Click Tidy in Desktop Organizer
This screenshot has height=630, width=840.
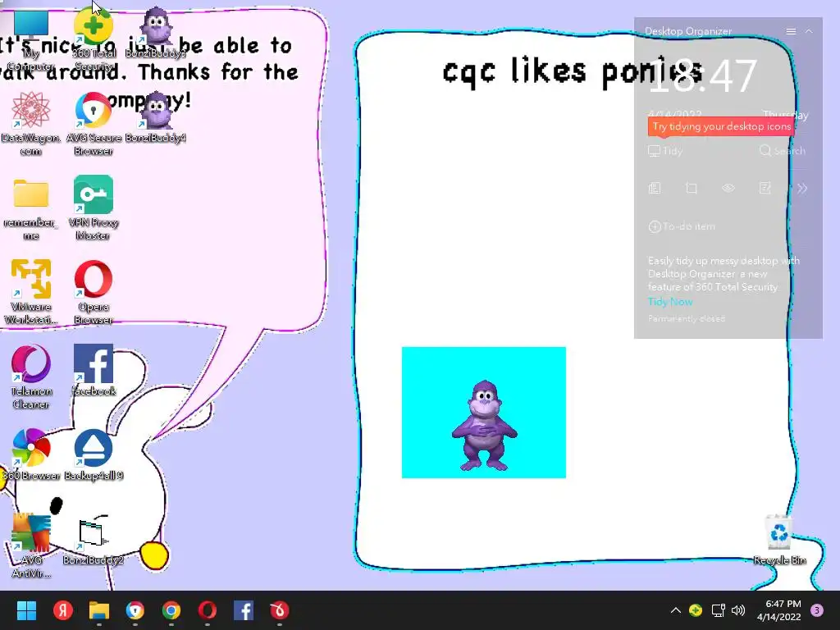click(x=665, y=151)
